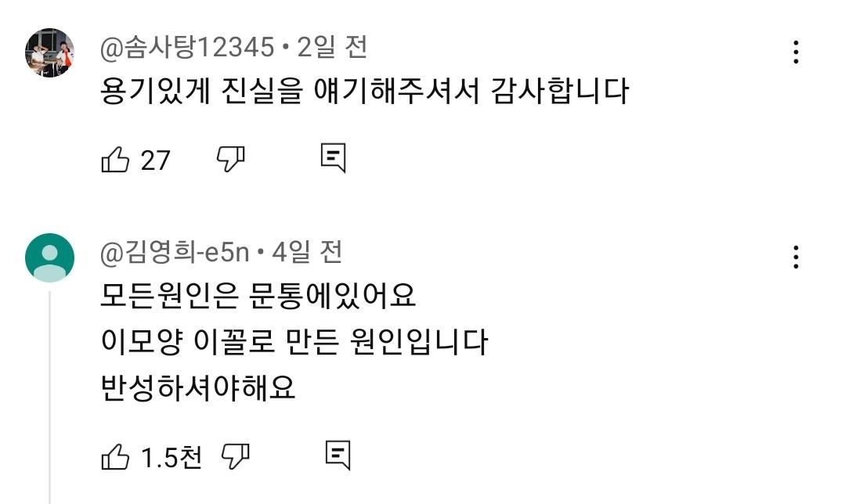Open more options for 김영희-e5n's comment
The height and width of the screenshot is (504, 845).
796,257
